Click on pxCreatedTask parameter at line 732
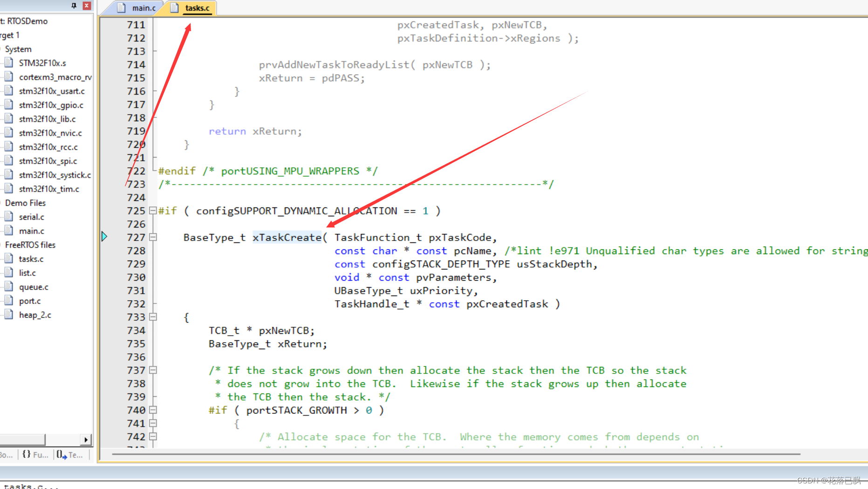 tap(507, 304)
